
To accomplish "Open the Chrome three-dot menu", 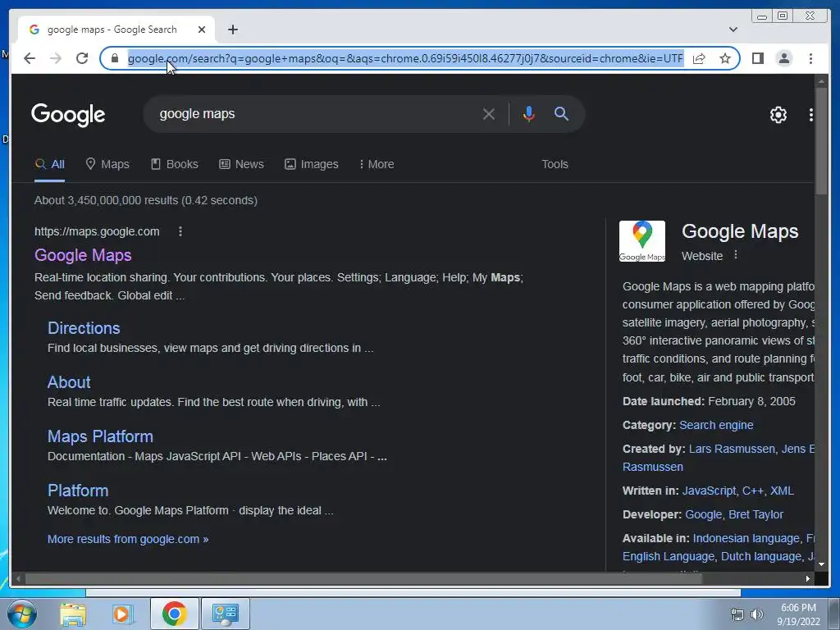I will tap(810, 58).
